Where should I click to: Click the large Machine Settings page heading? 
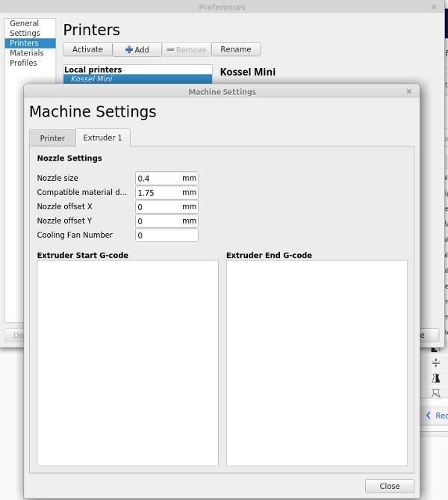tap(93, 112)
